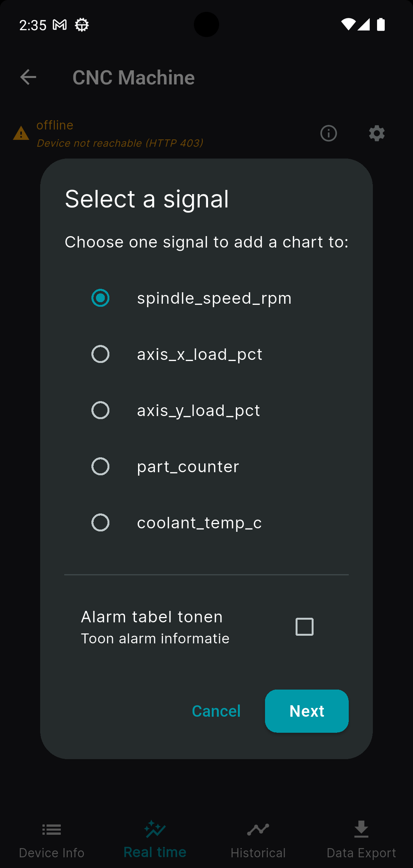The width and height of the screenshot is (413, 868).
Task: Tap the back arrow in the top bar
Action: 28,78
